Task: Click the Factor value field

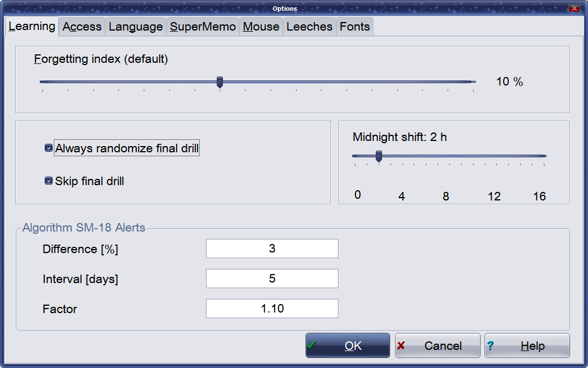Action: coord(272,309)
